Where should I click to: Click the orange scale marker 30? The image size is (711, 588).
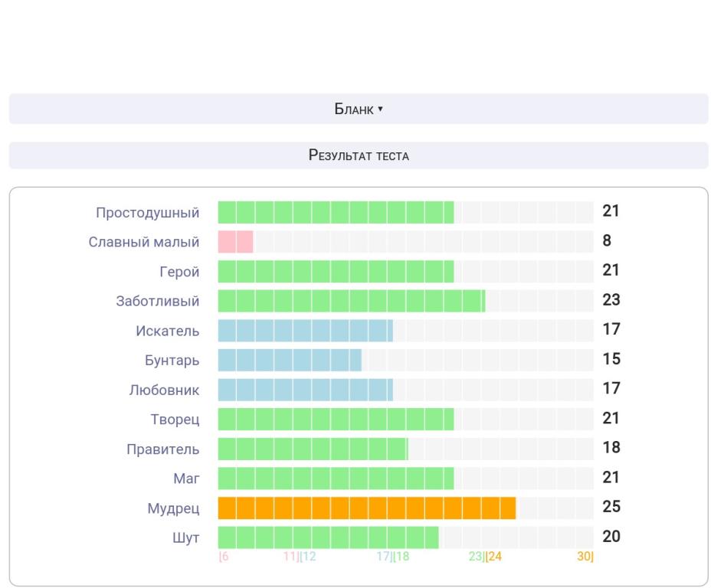(x=585, y=557)
